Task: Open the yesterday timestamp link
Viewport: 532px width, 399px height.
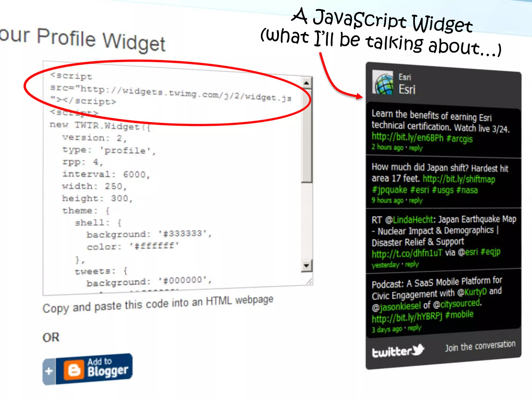Action: [385, 265]
